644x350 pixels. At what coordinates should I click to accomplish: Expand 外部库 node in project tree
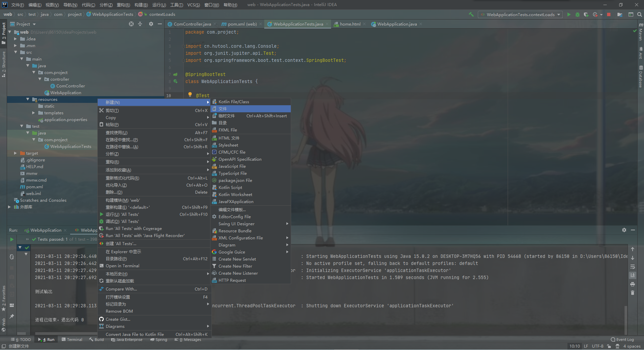pyautogui.click(x=9, y=207)
